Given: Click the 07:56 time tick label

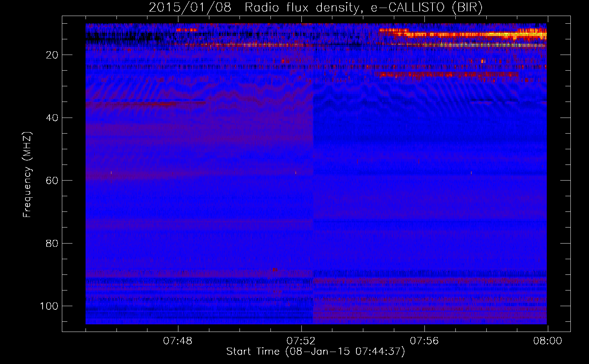Looking at the screenshot, I should [424, 341].
